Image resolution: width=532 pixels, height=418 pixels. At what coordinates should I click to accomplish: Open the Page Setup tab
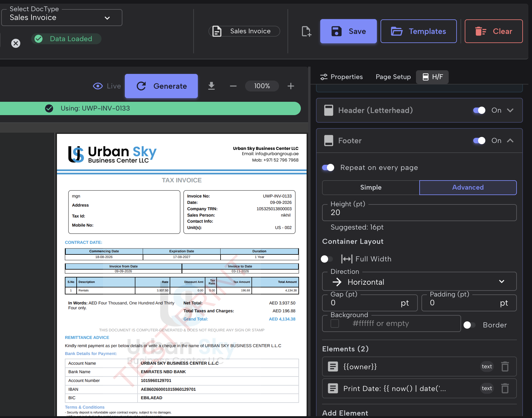coord(393,77)
